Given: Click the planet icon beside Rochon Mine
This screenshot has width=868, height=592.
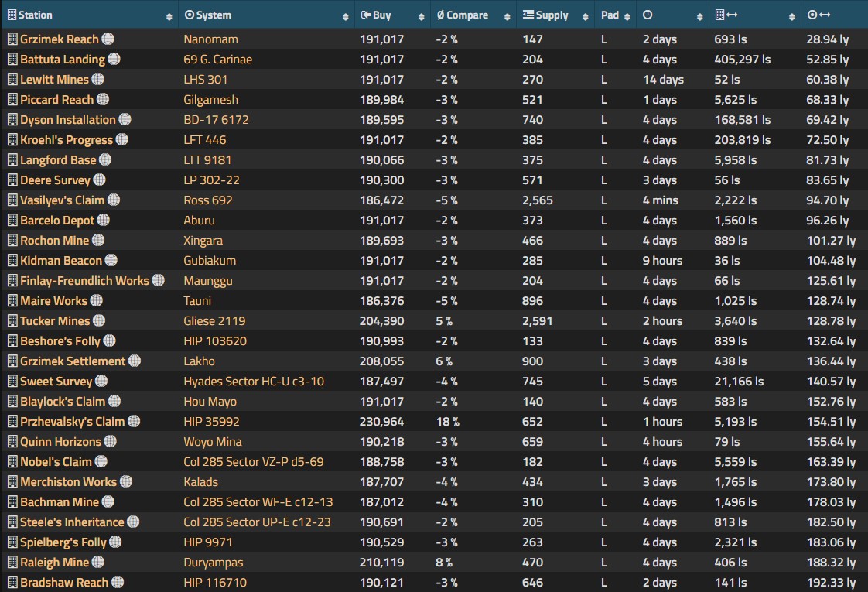Looking at the screenshot, I should [98, 240].
